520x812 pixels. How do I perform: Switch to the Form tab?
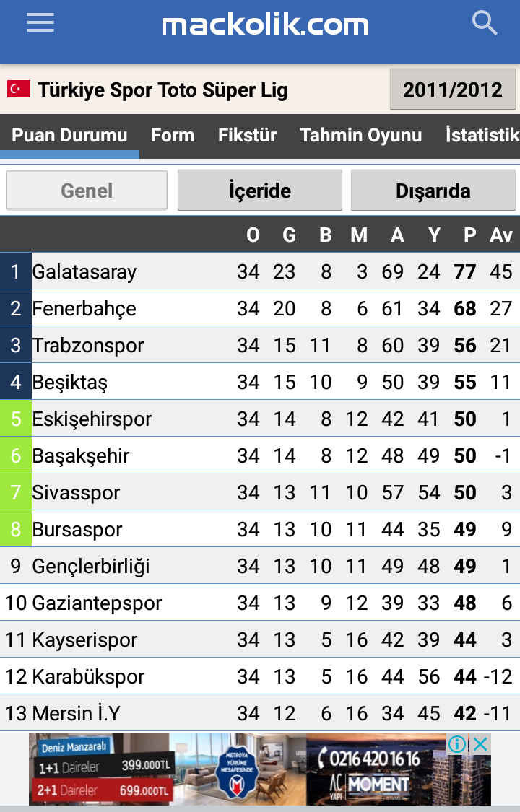tap(173, 135)
